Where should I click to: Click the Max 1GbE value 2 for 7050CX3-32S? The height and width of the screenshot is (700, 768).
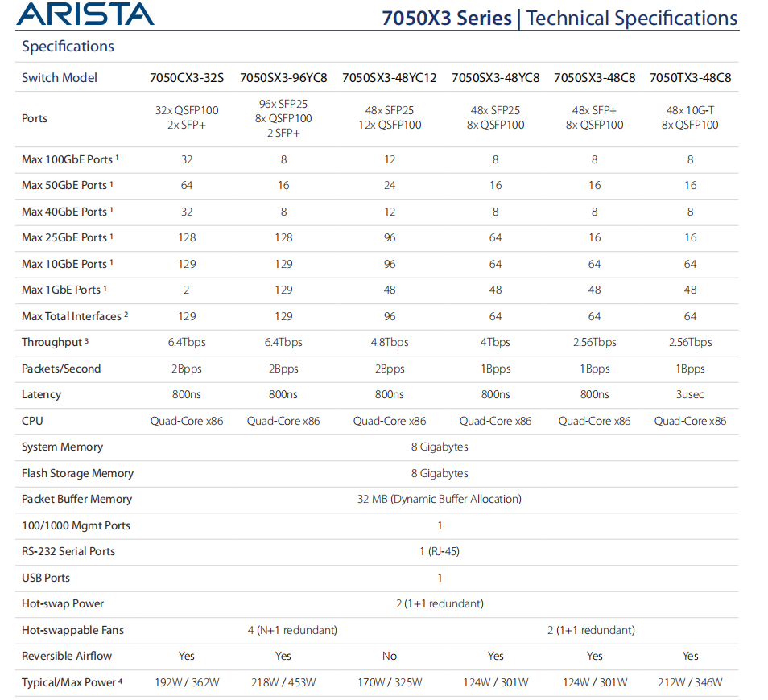tap(187, 290)
